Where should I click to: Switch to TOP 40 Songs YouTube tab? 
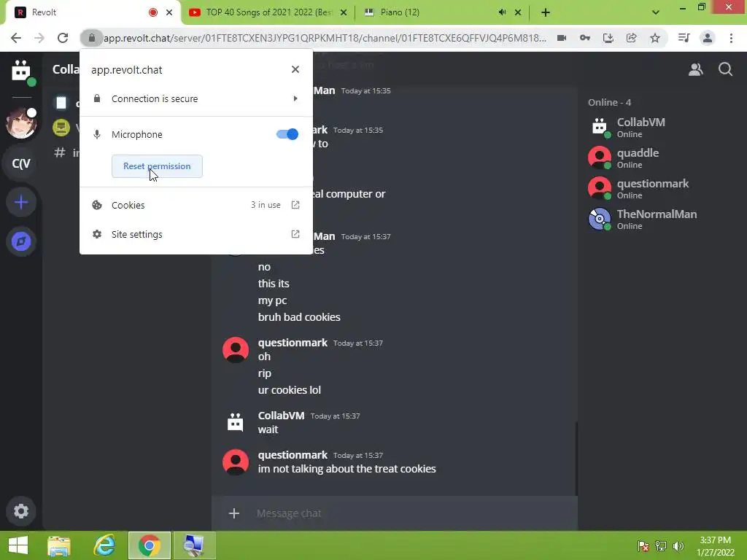(268, 12)
